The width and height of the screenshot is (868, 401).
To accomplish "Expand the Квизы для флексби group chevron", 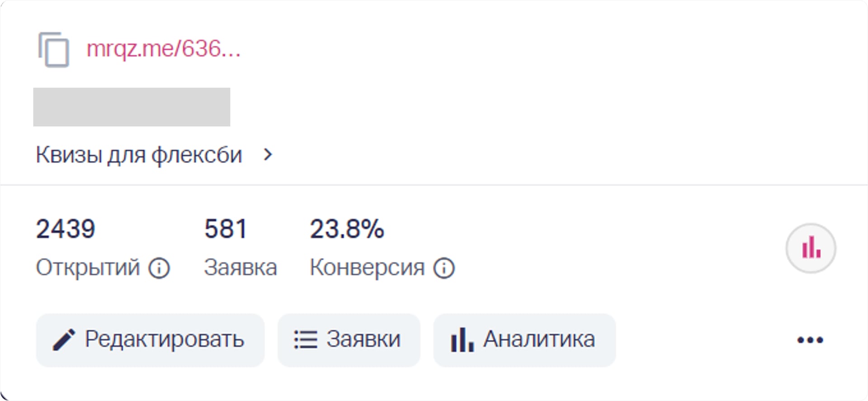I will (268, 155).
